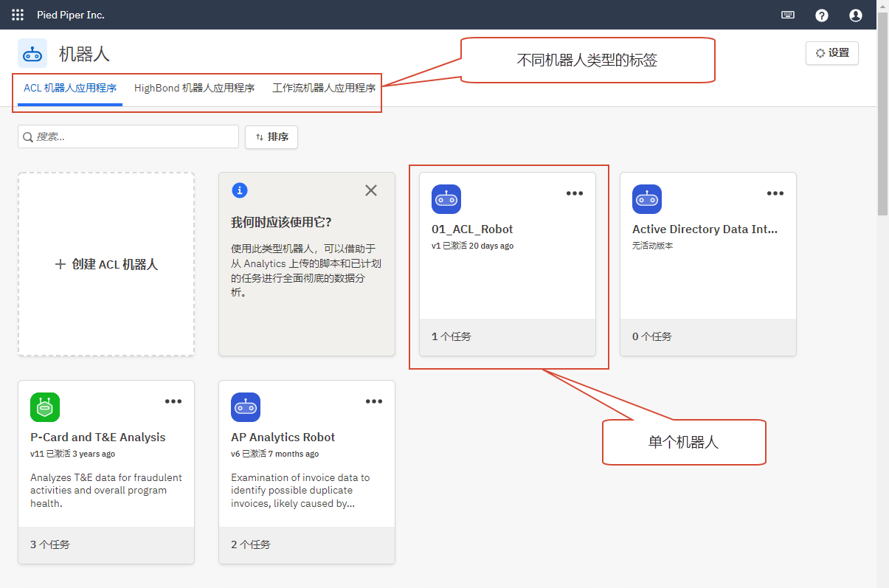Open the help question mark icon

point(822,15)
